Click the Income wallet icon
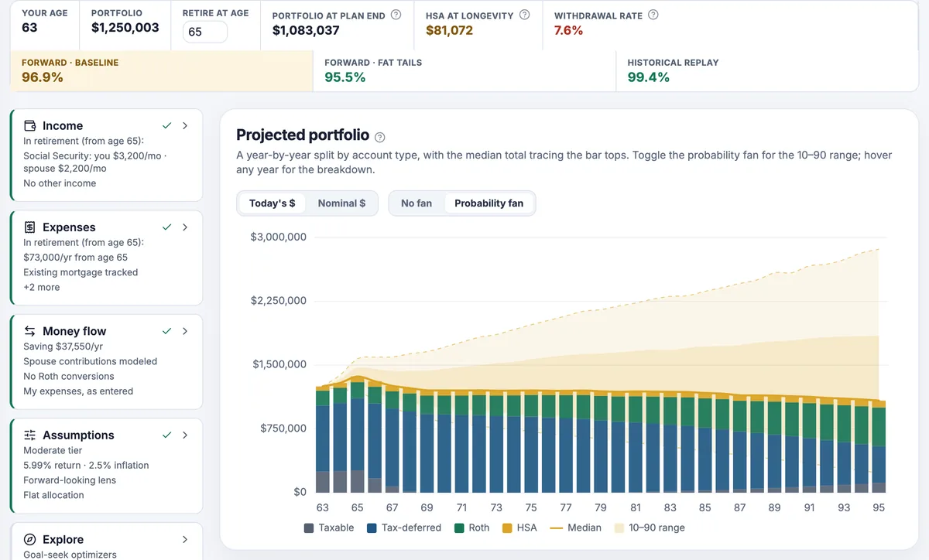Screen dimensions: 929x560 [30, 125]
